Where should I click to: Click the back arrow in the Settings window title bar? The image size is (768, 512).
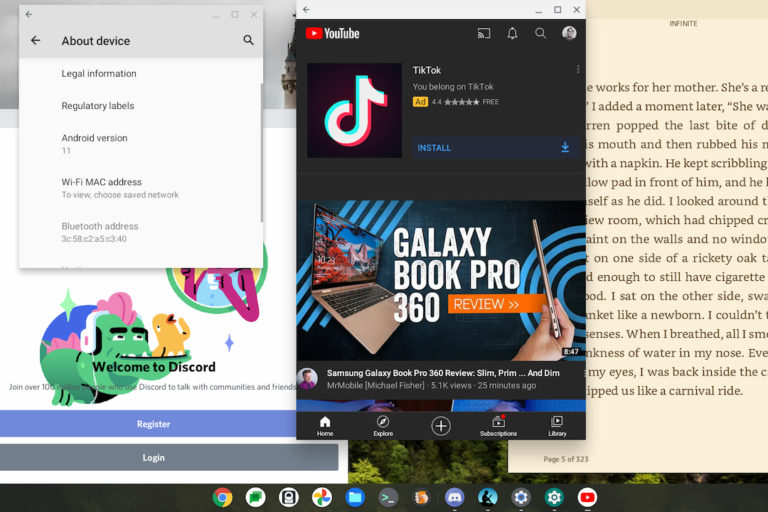29,14
